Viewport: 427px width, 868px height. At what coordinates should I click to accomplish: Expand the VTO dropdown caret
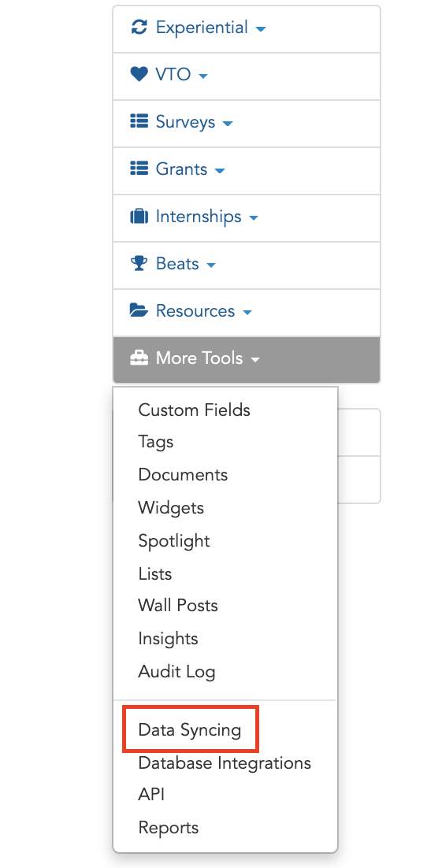(x=203, y=76)
